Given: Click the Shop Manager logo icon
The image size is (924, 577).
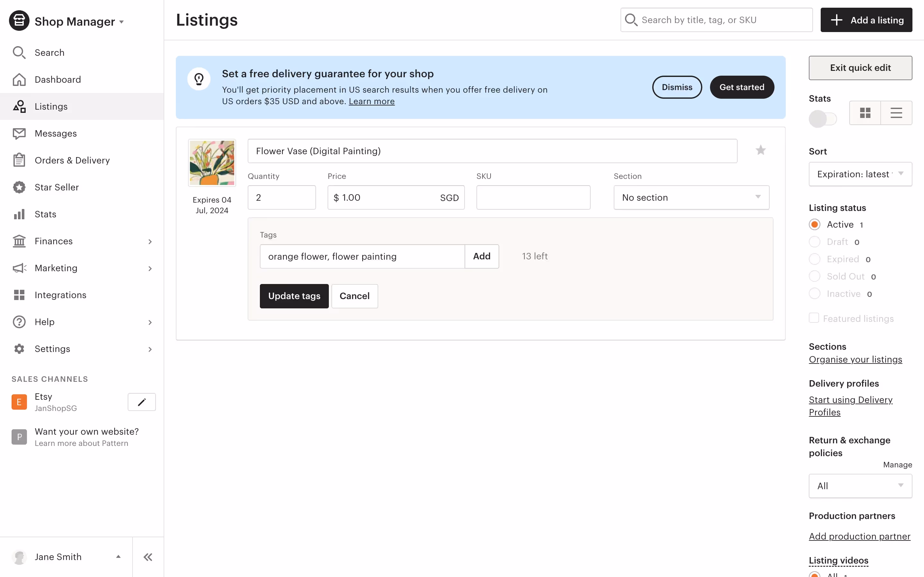Looking at the screenshot, I should [x=19, y=21].
